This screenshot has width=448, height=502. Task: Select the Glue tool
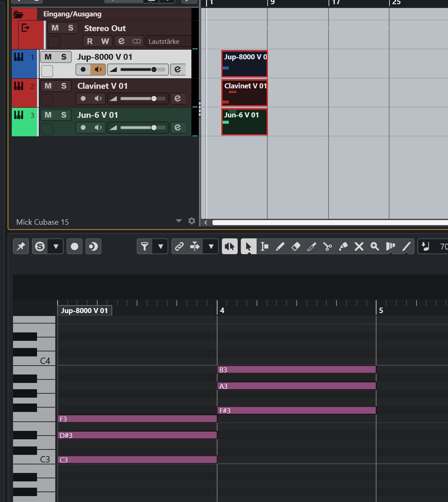343,247
